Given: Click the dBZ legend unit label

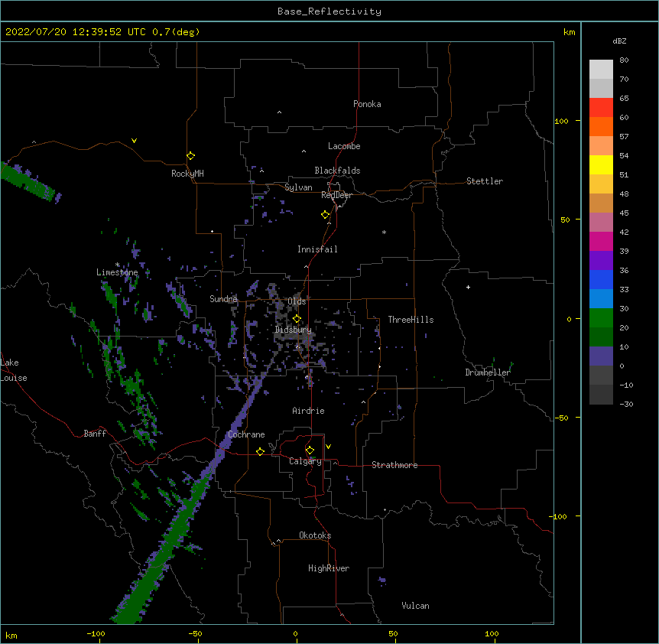Looking at the screenshot, I should tap(619, 41).
